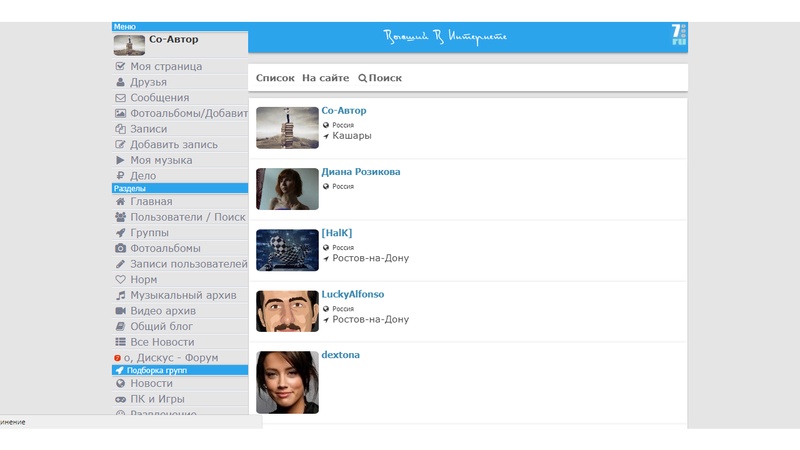Screen dimensions: 800x450
Task: Open the Поиск tab with magnifier
Action: click(x=380, y=78)
